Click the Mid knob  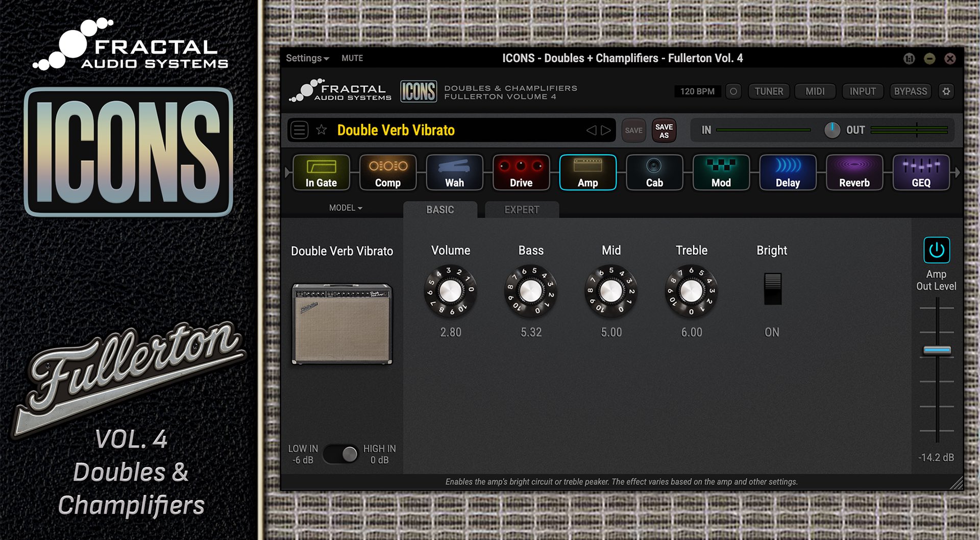(611, 291)
